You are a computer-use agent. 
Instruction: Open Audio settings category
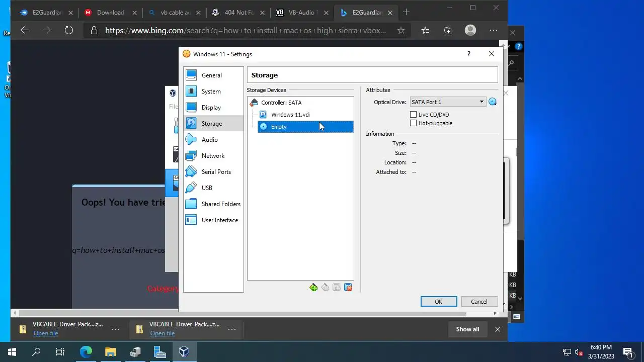(x=213, y=140)
